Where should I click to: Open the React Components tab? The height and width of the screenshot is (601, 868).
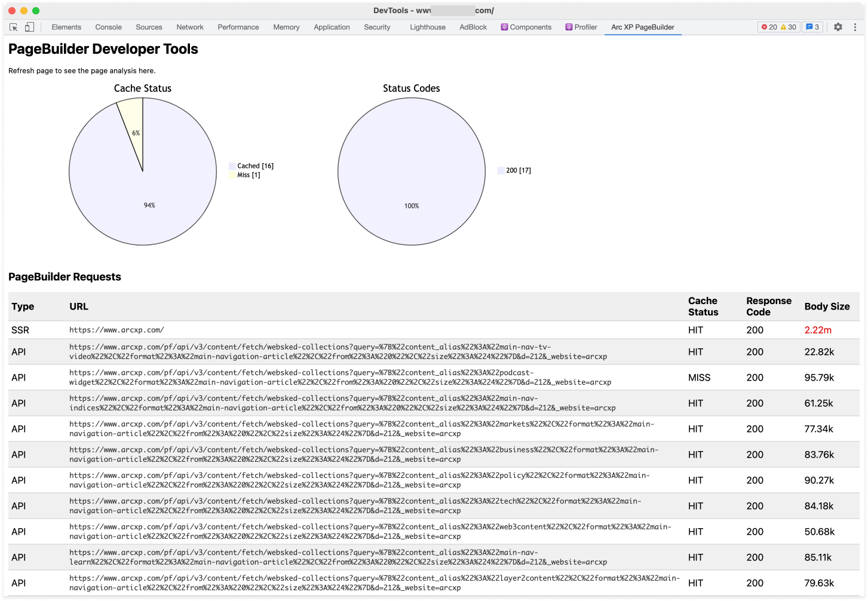point(526,27)
